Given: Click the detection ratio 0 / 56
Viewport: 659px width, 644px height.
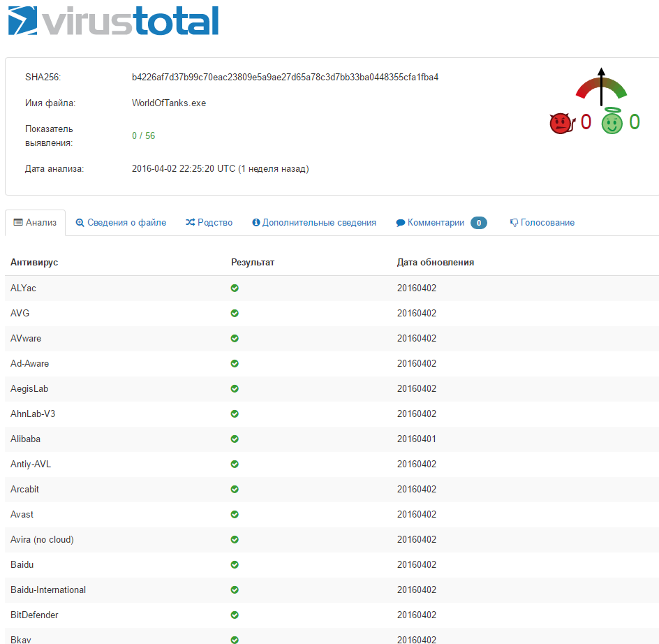Looking at the screenshot, I should coord(143,136).
